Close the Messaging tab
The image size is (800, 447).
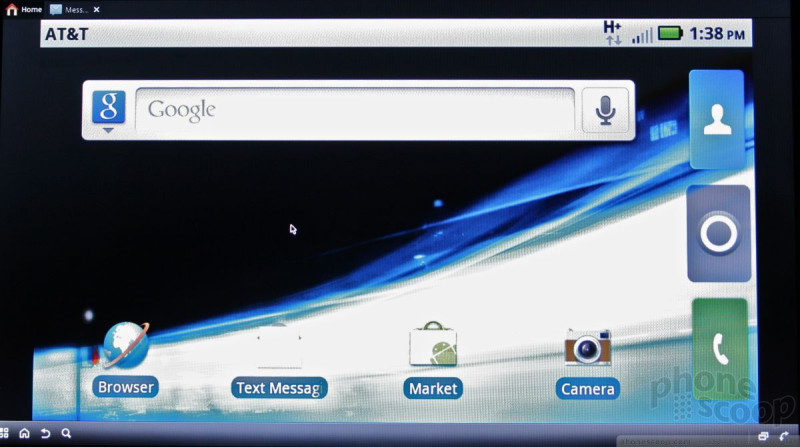point(96,9)
